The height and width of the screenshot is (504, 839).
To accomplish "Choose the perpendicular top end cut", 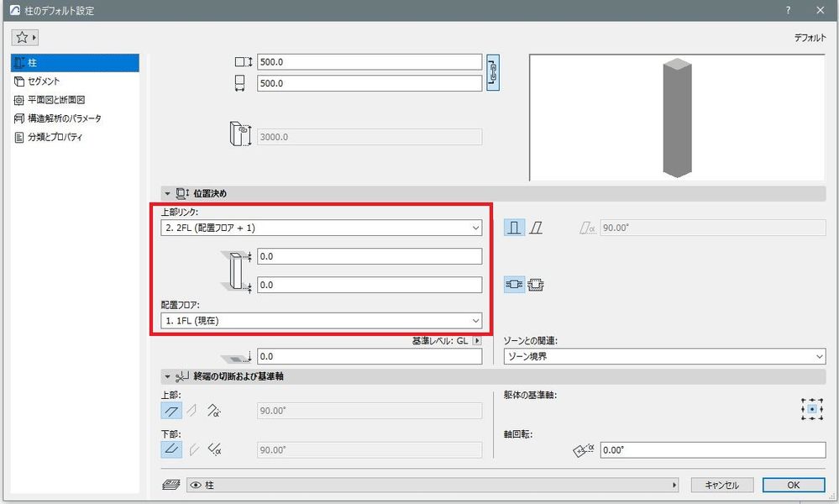I will pyautogui.click(x=172, y=411).
